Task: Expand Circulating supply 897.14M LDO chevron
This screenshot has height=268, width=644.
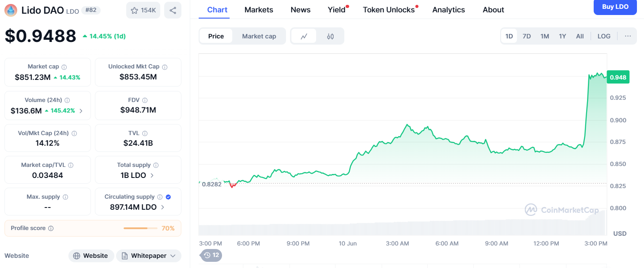Action: point(162,207)
